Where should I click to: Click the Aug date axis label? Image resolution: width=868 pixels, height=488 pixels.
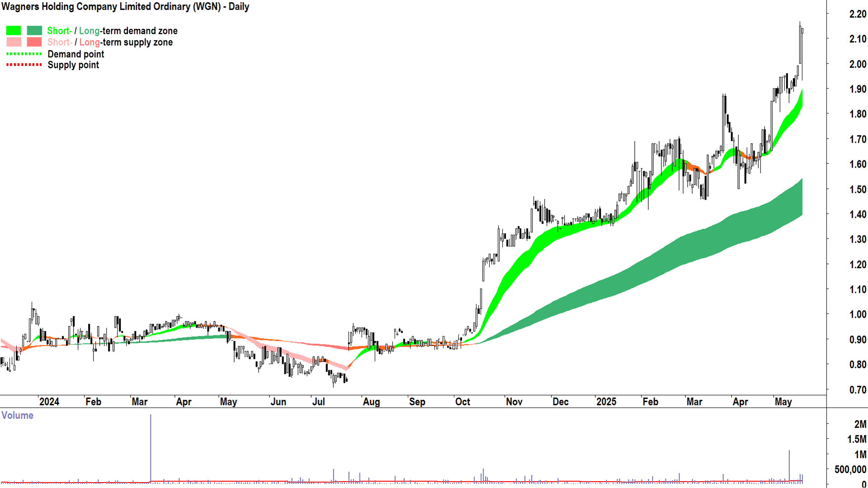pos(372,402)
